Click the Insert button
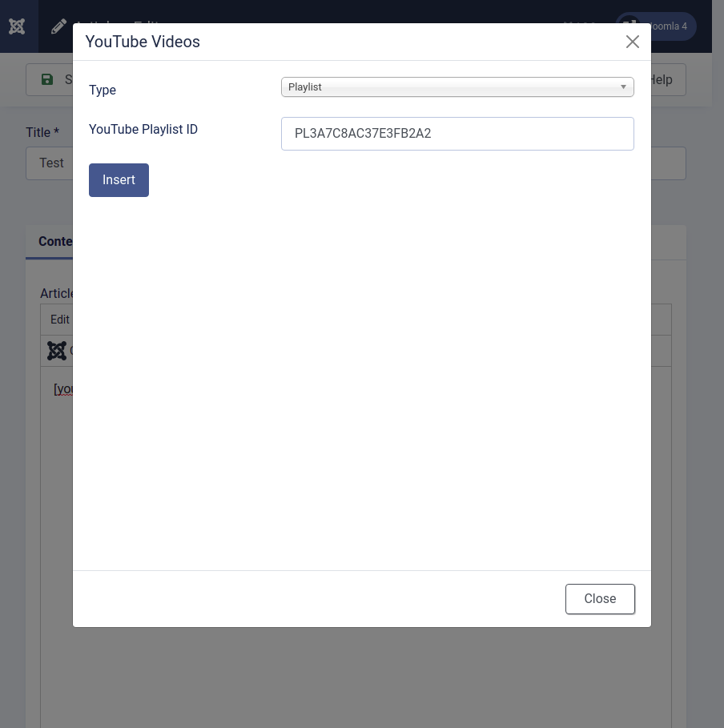Image resolution: width=724 pixels, height=728 pixels. [x=119, y=180]
